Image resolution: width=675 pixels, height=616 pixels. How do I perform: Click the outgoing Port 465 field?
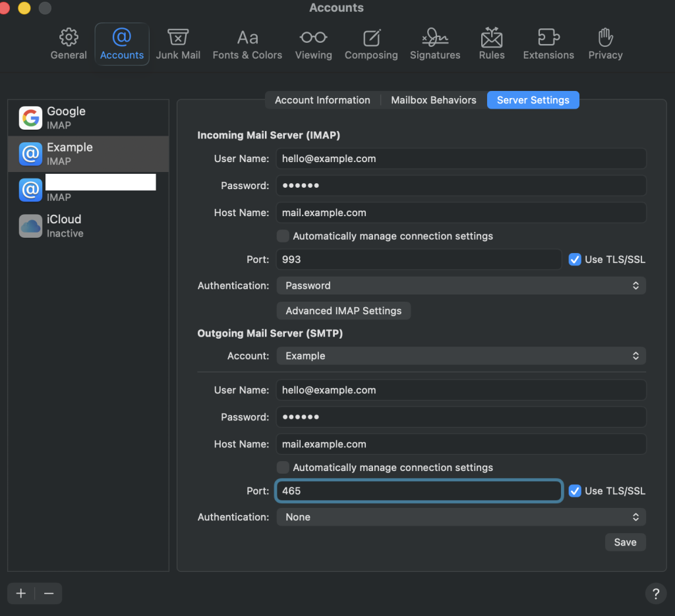click(419, 491)
